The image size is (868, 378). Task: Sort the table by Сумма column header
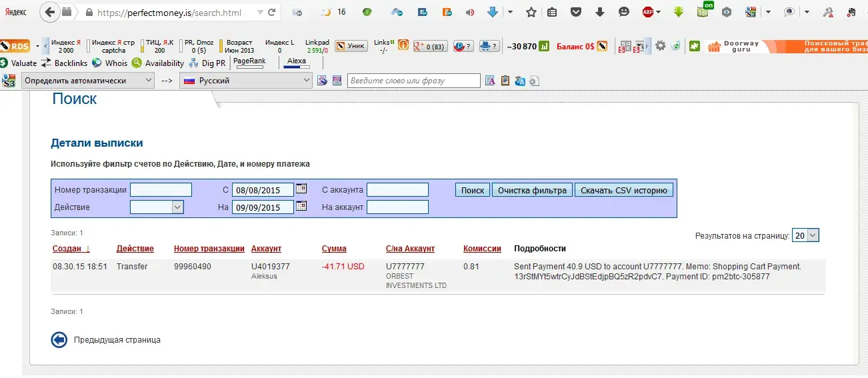(x=334, y=249)
